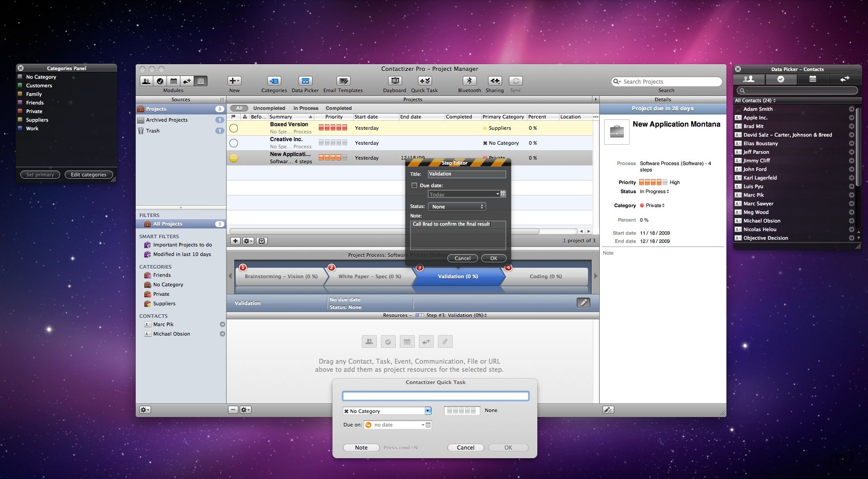The width and height of the screenshot is (868, 479).
Task: Set priority boxes for Creative Inc.
Action: [x=333, y=142]
